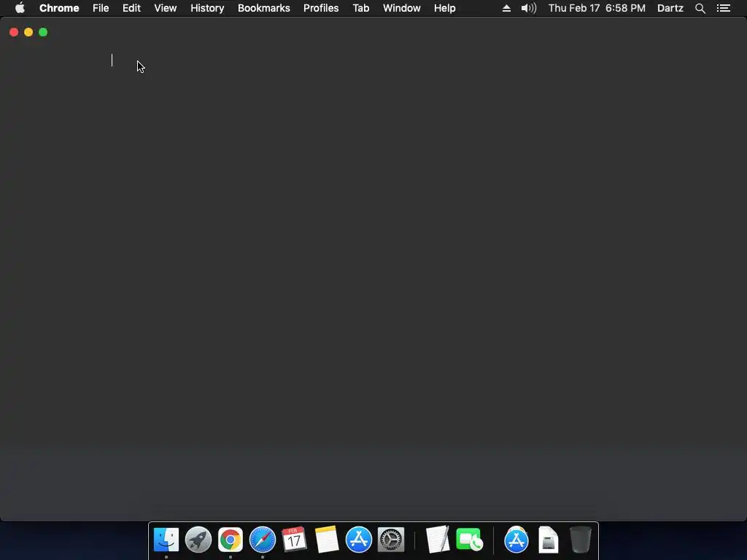Minimize the window with yellow button
Image resolution: width=747 pixels, height=560 pixels.
pos(28,32)
